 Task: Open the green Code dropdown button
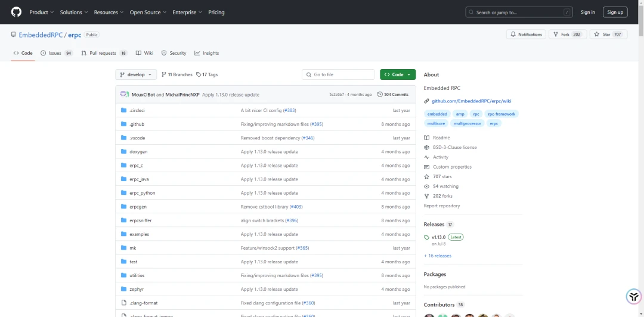pyautogui.click(x=398, y=74)
